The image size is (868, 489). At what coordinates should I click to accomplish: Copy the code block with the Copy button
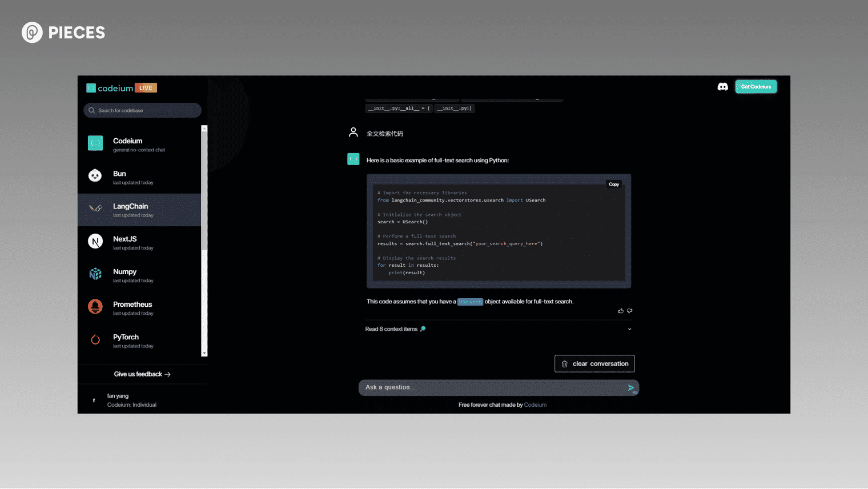pyautogui.click(x=614, y=185)
